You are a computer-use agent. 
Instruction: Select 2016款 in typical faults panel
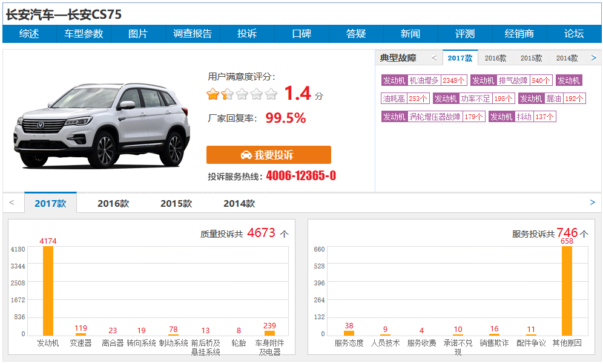point(495,58)
